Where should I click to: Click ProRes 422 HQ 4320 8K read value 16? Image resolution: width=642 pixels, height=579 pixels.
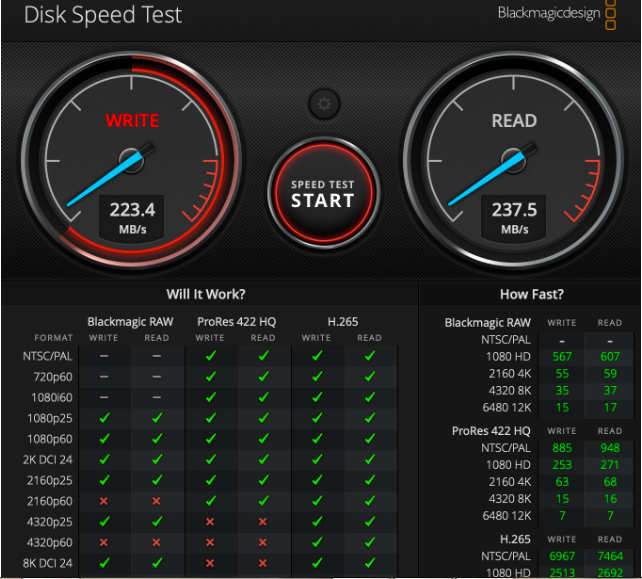click(610, 499)
